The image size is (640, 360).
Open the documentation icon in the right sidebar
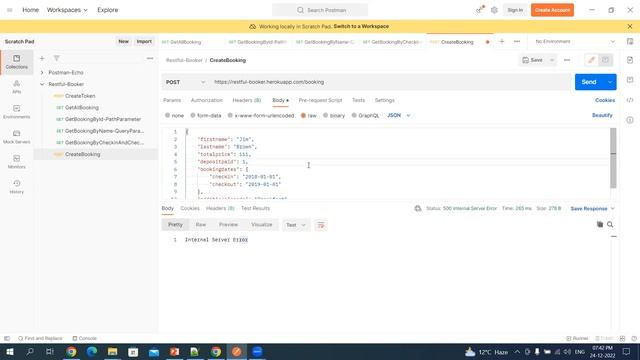point(630,60)
